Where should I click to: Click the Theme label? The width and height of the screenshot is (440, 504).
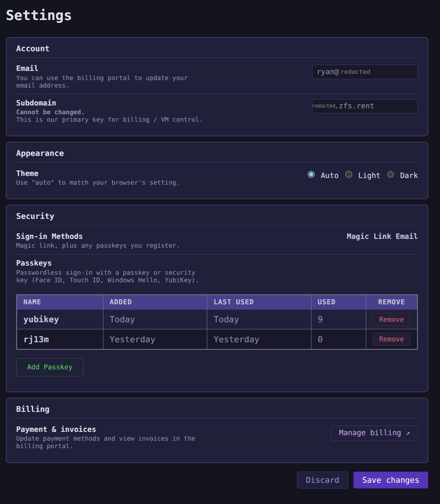(x=27, y=173)
